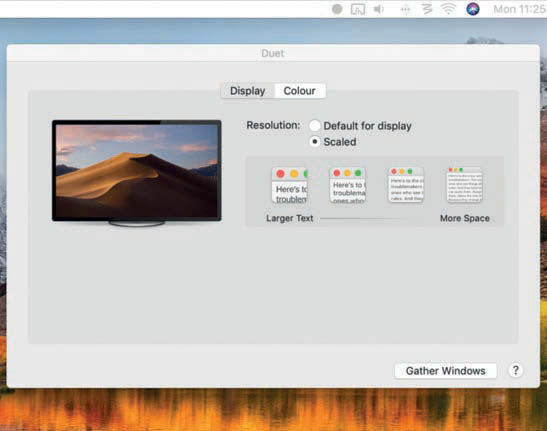The width and height of the screenshot is (547, 431).
Task: Click the grey circle menu bar icon
Action: click(x=337, y=9)
